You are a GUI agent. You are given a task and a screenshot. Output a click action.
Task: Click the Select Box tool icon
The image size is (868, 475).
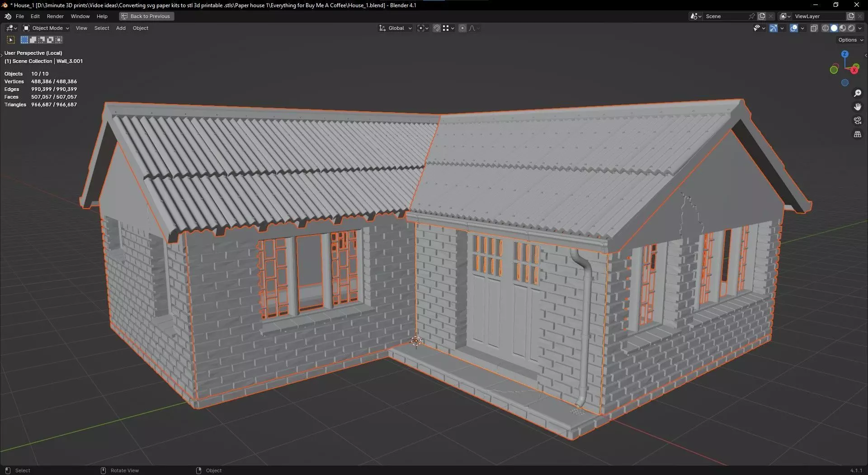coord(11,40)
